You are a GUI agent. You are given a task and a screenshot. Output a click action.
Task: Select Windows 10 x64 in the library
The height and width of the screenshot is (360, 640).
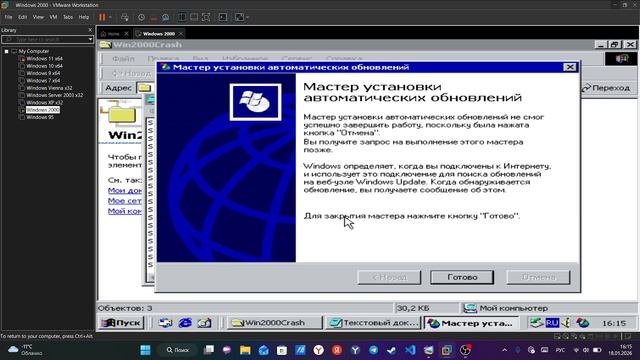(44, 66)
